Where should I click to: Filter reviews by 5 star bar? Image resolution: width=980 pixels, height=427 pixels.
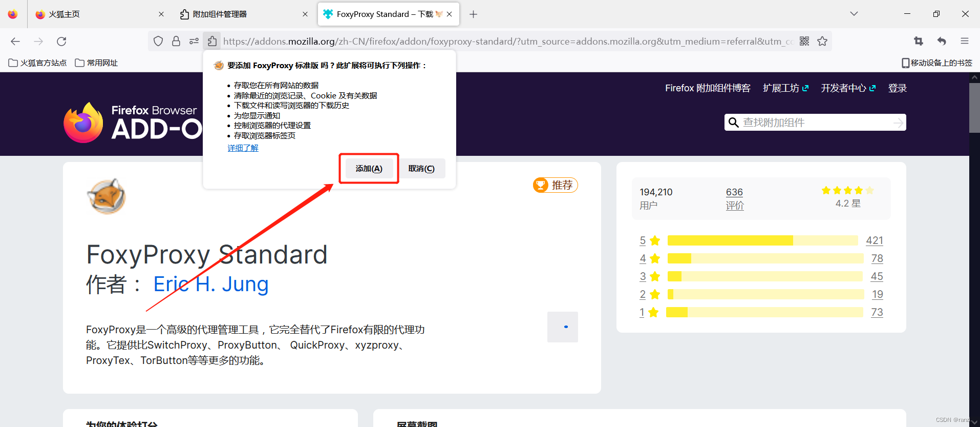click(762, 240)
